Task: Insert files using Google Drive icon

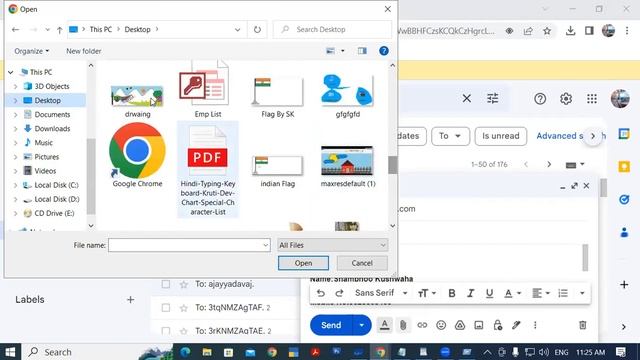Action: point(460,325)
